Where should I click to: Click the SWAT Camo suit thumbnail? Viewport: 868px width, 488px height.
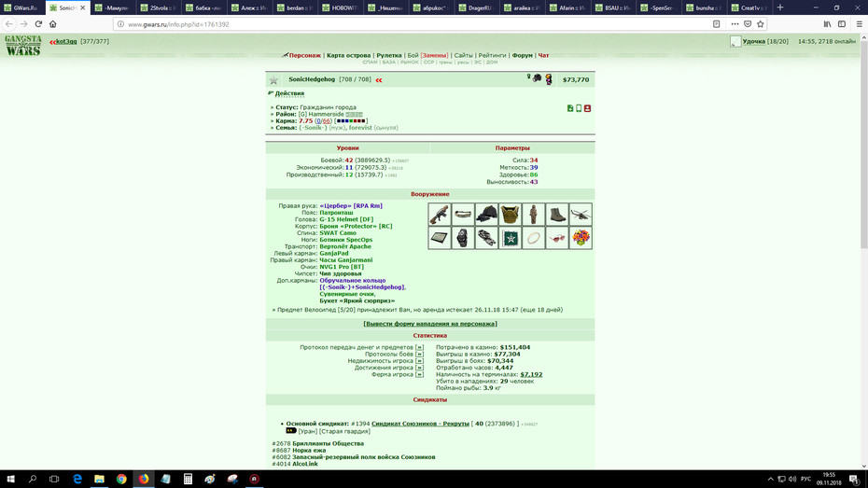pos(534,215)
